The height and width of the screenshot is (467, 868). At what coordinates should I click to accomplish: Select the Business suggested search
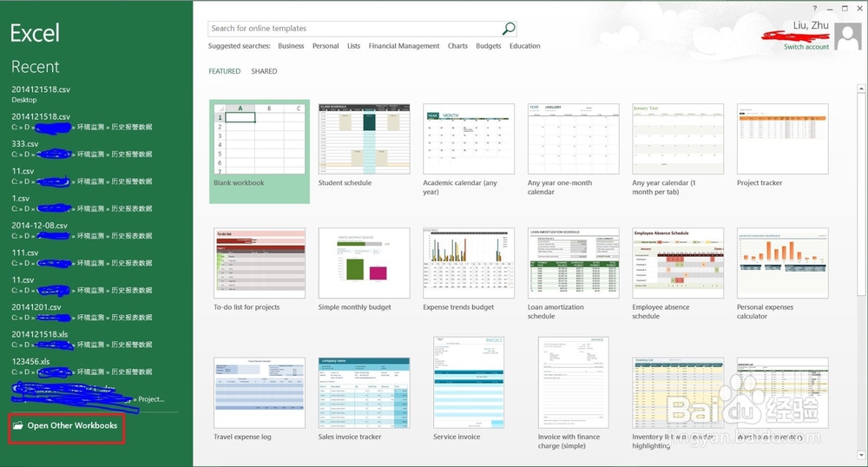[x=291, y=46]
